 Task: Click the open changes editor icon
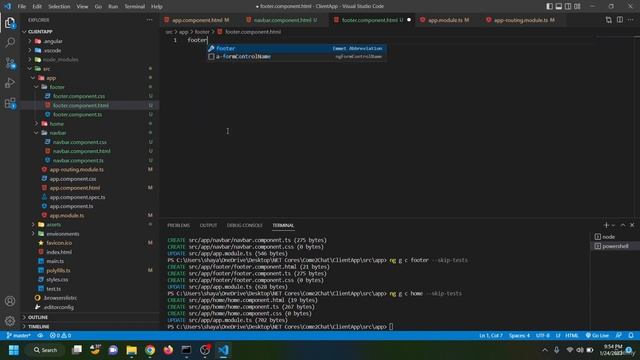click(x=609, y=20)
